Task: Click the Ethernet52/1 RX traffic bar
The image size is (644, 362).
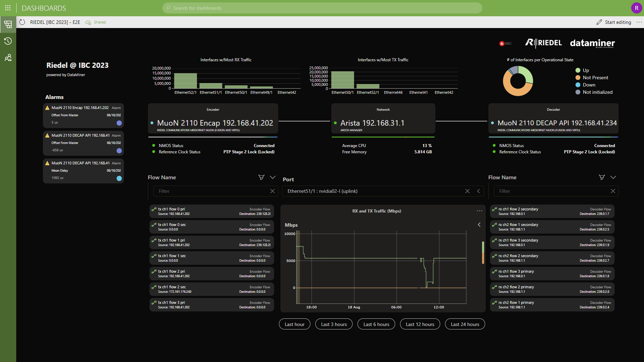Action: point(185,81)
